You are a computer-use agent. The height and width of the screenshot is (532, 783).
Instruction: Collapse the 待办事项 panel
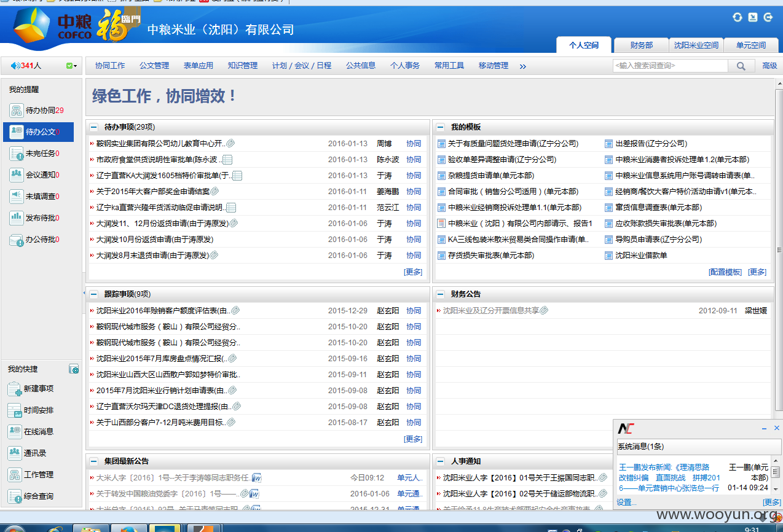click(93, 127)
